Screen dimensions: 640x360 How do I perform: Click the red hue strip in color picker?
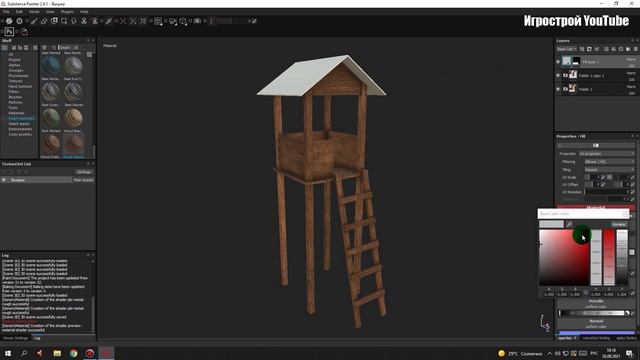click(x=609, y=257)
